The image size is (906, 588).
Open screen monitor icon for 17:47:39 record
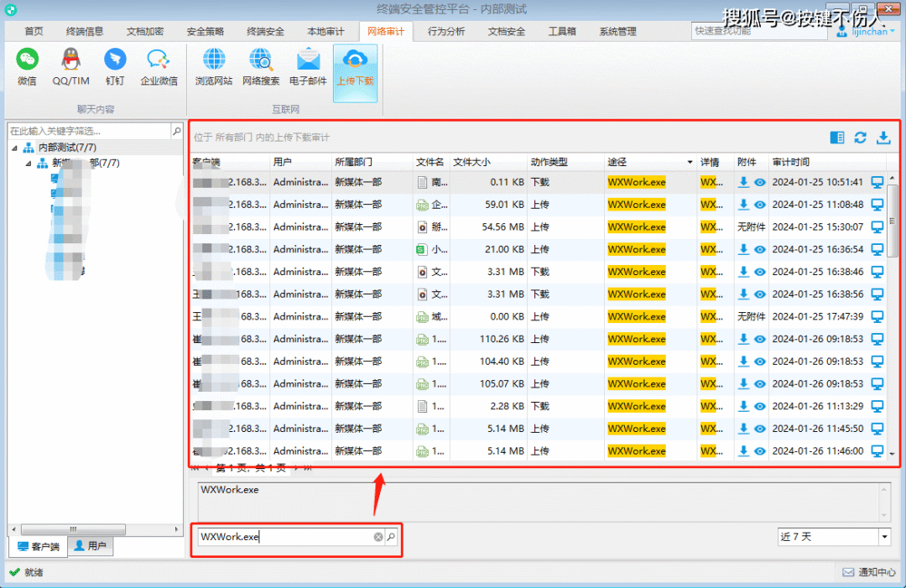tap(877, 316)
